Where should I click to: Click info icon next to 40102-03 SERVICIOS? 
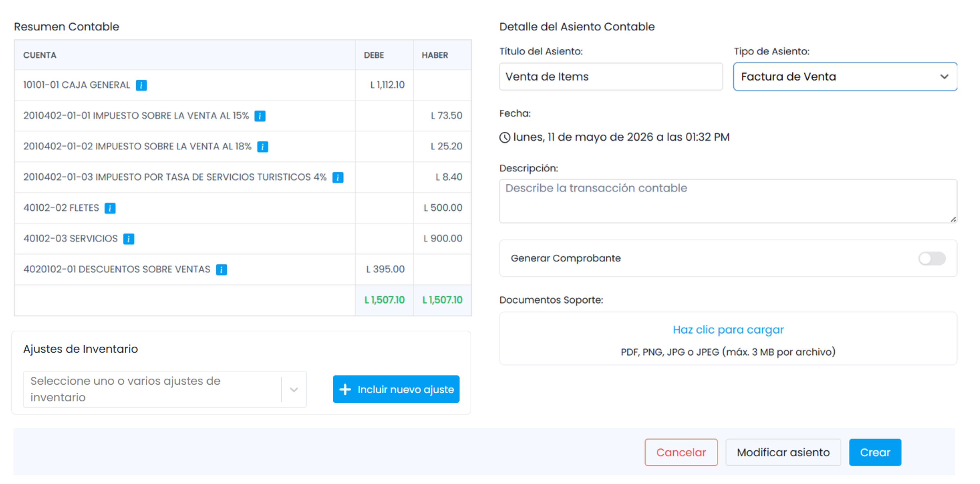129,239
